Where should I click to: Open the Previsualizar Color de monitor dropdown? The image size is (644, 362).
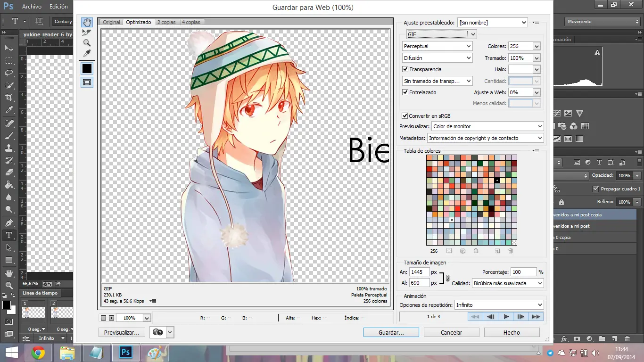(488, 126)
